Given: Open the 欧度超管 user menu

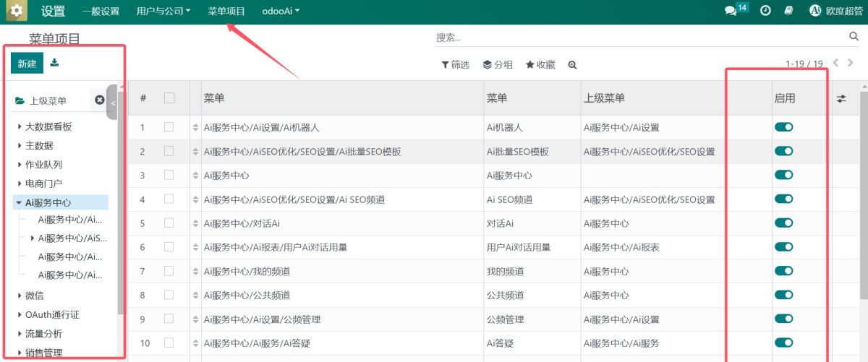Looking at the screenshot, I should pyautogui.click(x=835, y=11).
